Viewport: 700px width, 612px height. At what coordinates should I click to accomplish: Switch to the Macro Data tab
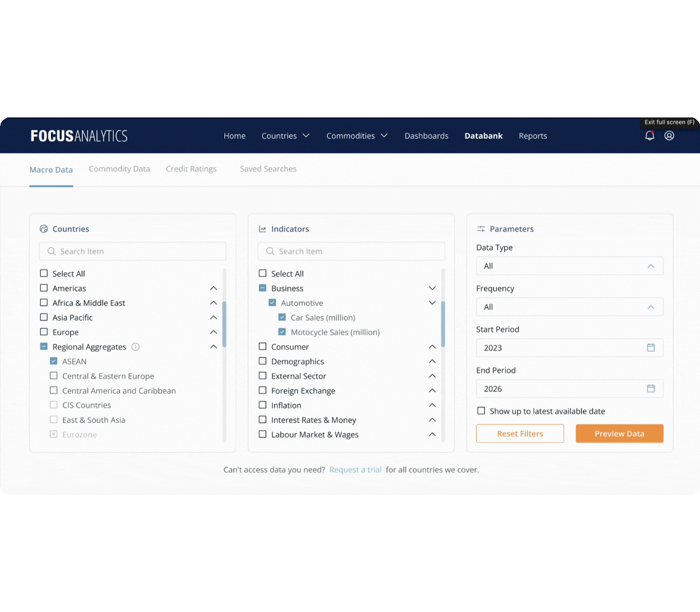51,170
